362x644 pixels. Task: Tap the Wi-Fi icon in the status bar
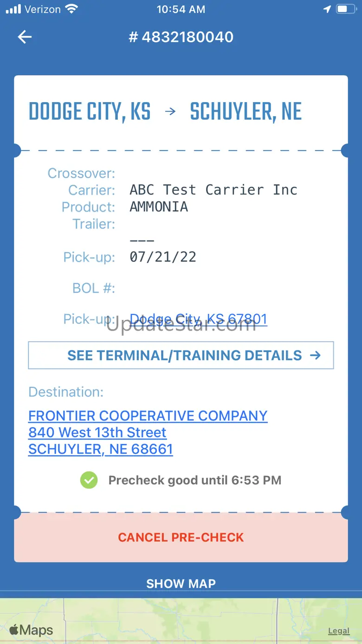tap(71, 9)
